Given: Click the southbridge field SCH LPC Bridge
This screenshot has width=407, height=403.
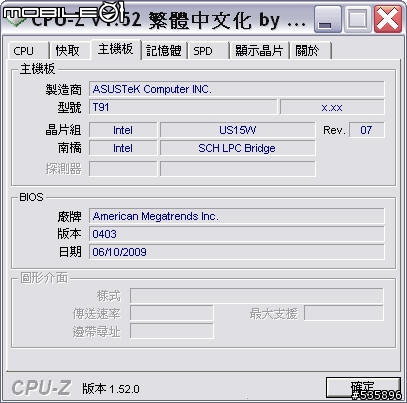Looking at the screenshot, I should click(237, 148).
